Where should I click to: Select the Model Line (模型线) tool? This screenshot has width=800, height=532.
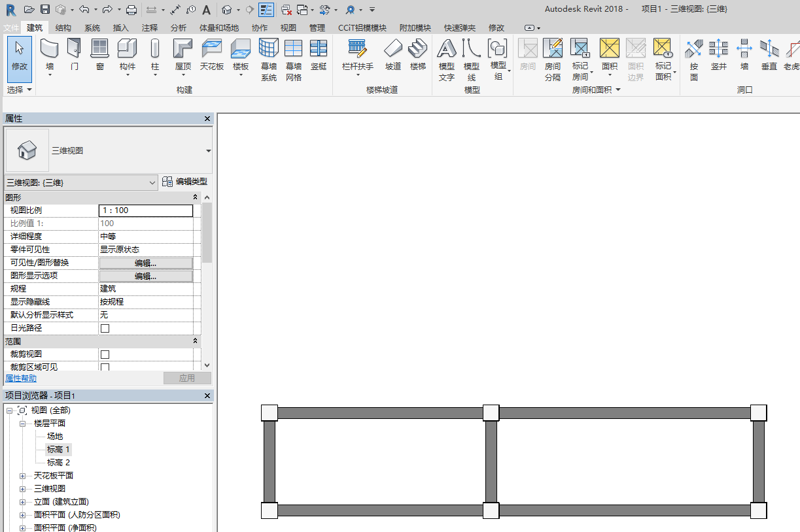click(472, 59)
